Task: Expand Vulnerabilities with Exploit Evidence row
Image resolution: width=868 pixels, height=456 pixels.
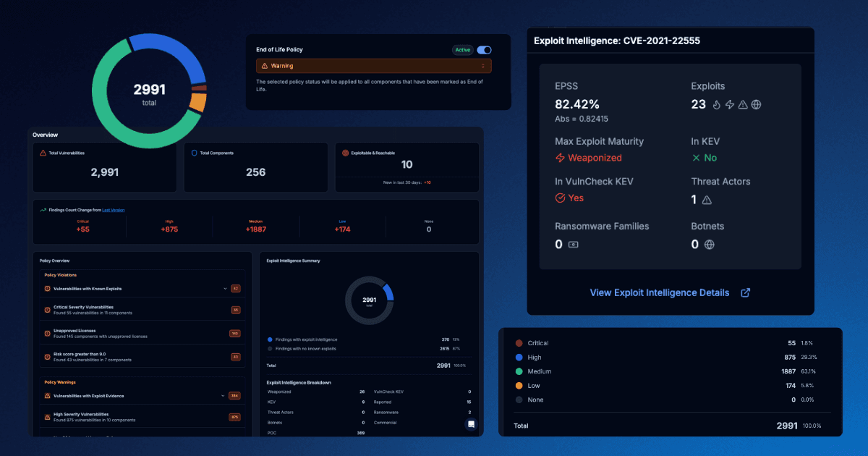Action: click(x=224, y=396)
